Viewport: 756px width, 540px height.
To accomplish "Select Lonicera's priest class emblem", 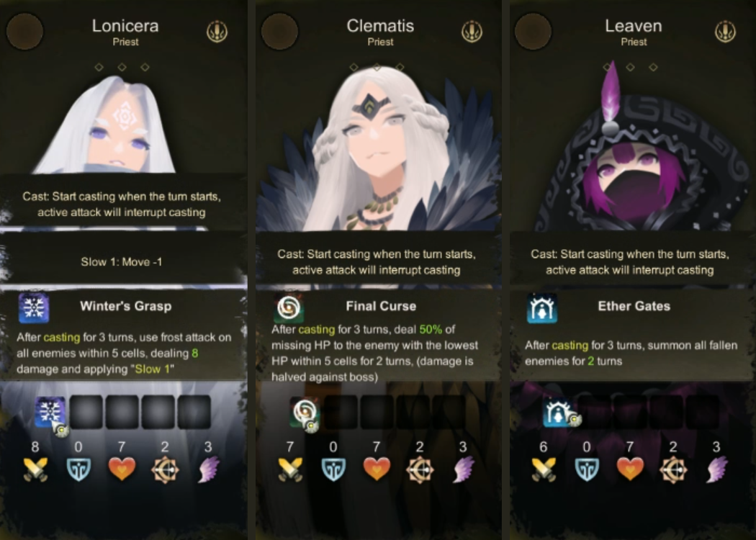I will (x=217, y=32).
